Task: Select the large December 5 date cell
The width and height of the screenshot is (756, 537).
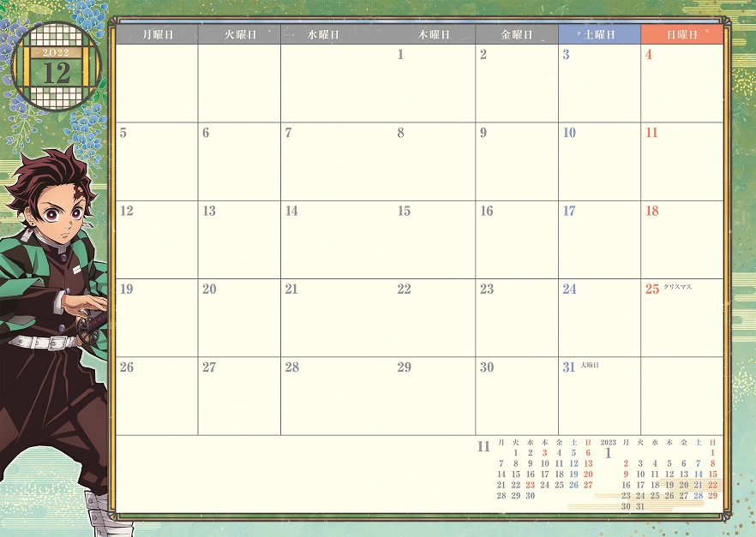Action: 157,161
